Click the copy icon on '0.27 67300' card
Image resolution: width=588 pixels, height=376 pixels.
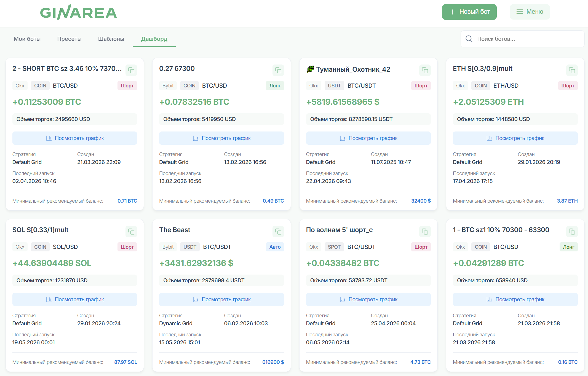[x=278, y=70]
